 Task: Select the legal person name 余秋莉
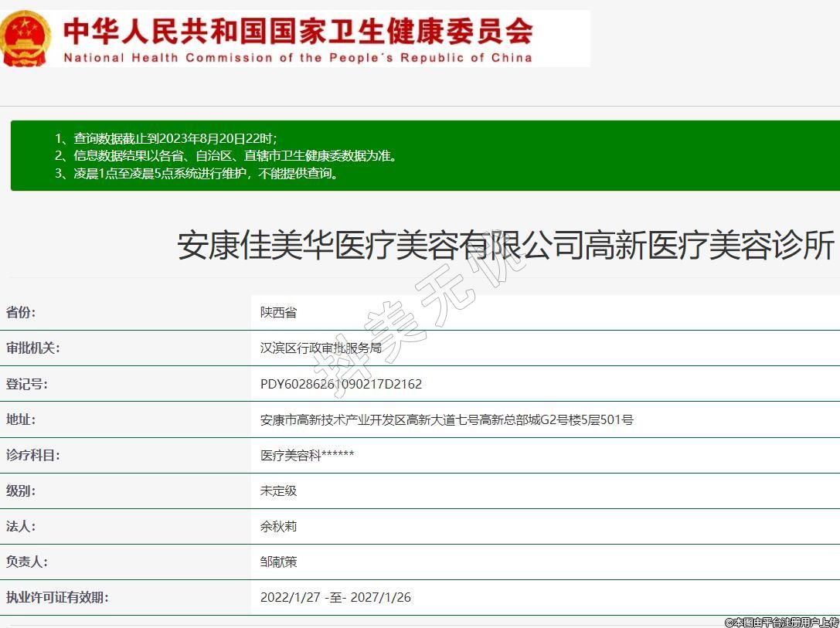(x=278, y=526)
